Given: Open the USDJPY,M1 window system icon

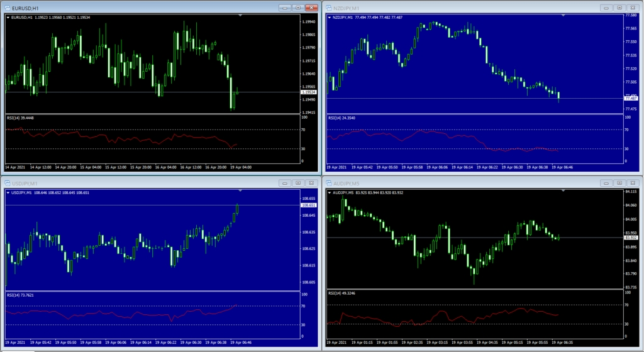Looking at the screenshot, I should coord(8,183).
